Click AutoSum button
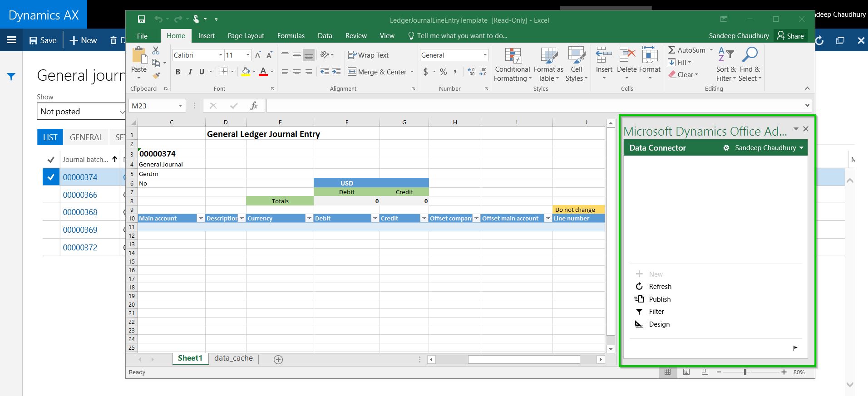 [x=686, y=50]
